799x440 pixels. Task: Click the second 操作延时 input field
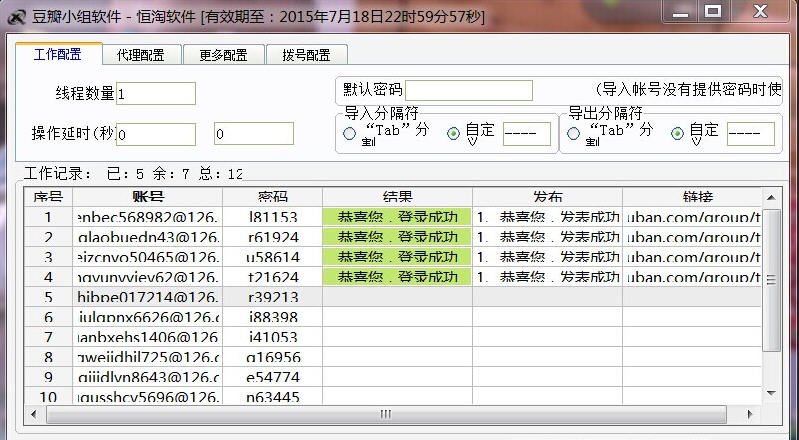coord(254,134)
